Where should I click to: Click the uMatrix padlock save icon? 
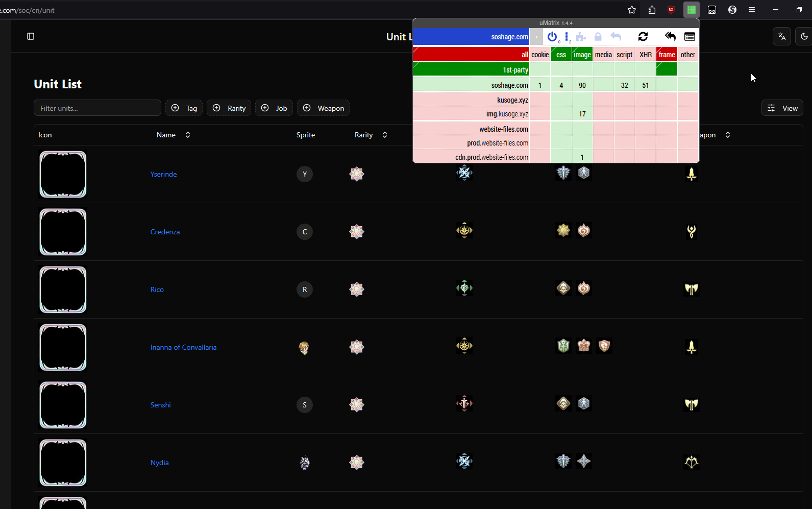[x=598, y=37]
